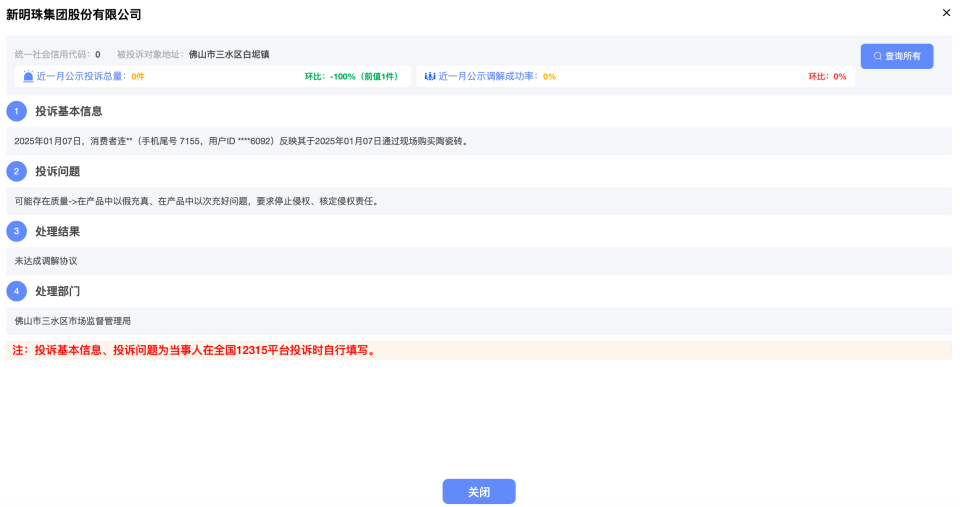Image resolution: width=960 pixels, height=507 pixels.
Task: Click the 佛山市三水区市场监督管理局 department text
Action: click(73, 321)
